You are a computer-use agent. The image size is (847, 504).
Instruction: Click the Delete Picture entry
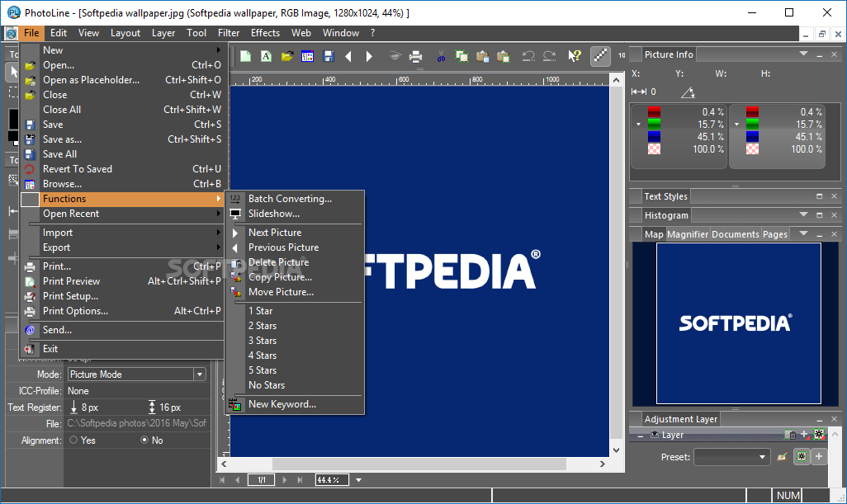295,262
